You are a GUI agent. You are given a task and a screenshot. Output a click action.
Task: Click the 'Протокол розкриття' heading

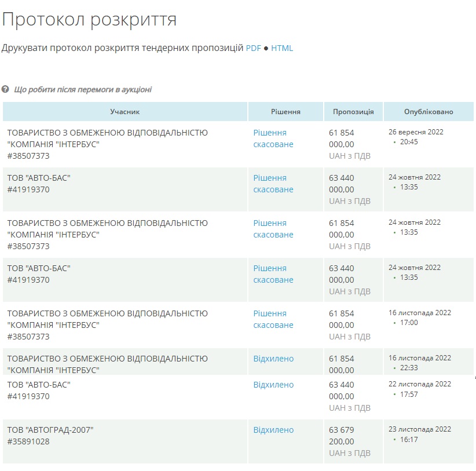coord(89,20)
